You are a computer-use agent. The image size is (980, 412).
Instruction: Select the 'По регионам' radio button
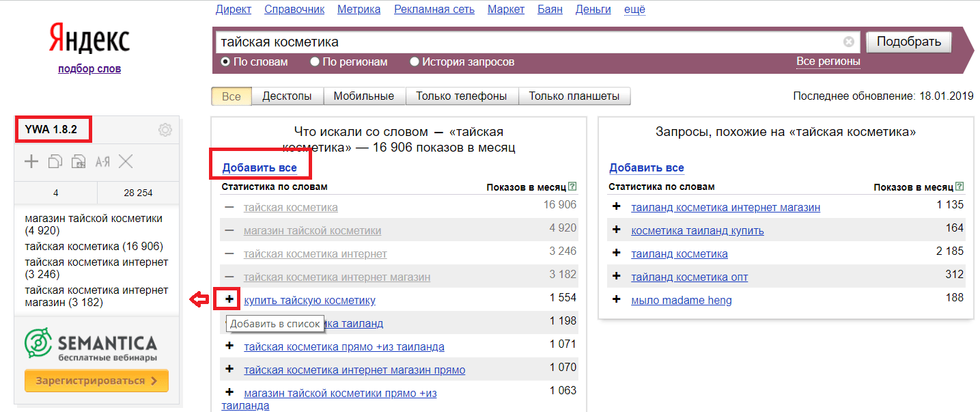tap(315, 62)
